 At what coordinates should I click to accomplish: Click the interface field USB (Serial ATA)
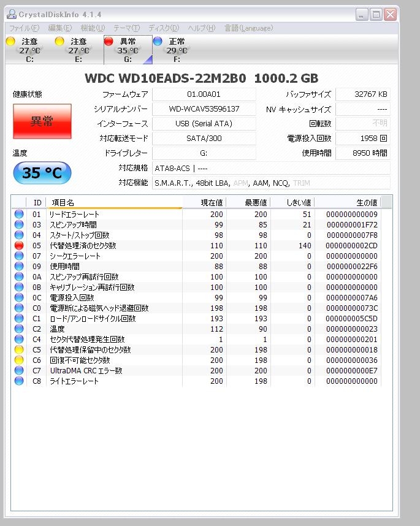(204, 124)
